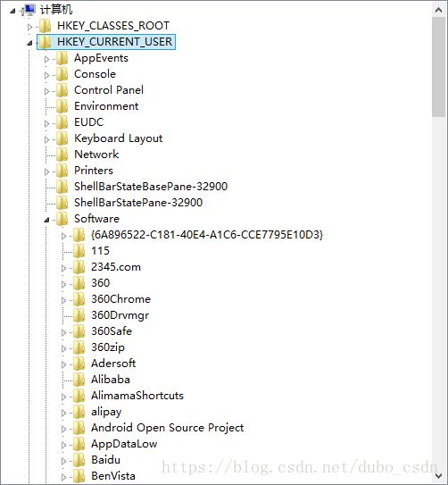Click the Printers folder icon
Screen dimensions: 448x485
pos(62,171)
